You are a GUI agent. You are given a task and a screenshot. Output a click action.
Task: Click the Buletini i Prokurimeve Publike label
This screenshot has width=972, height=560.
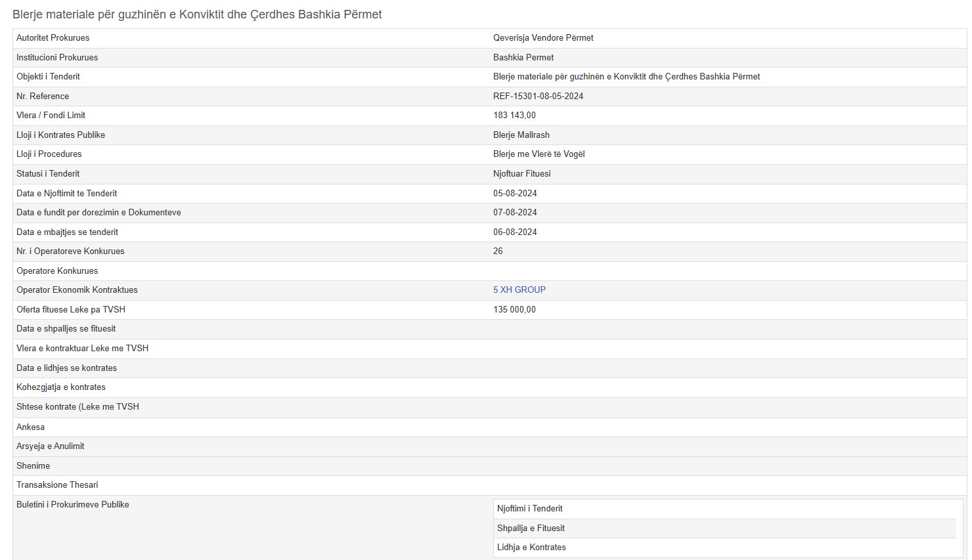[72, 504]
